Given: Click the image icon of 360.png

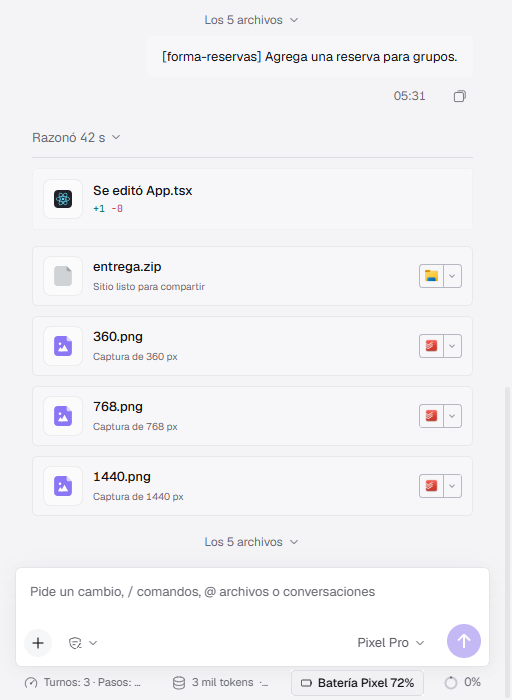Looking at the screenshot, I should pyautogui.click(x=63, y=346).
